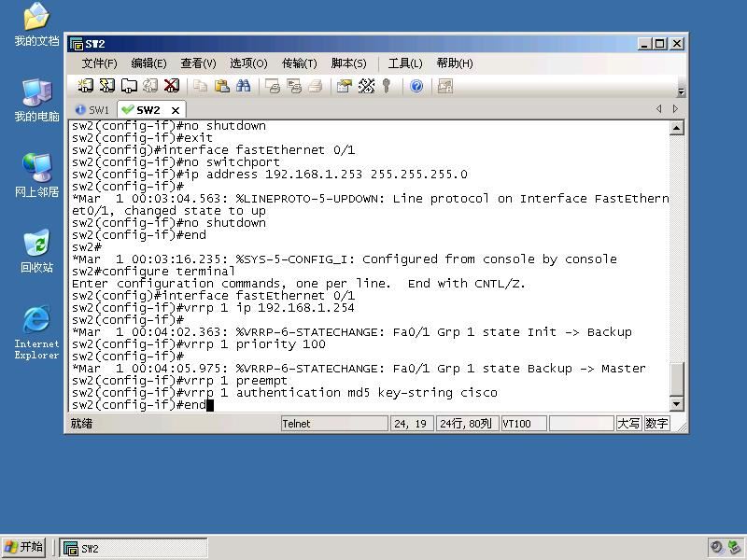This screenshot has width=747, height=560.
Task: Click the 'authentication md5 key-string cisco' line
Action: tap(285, 393)
